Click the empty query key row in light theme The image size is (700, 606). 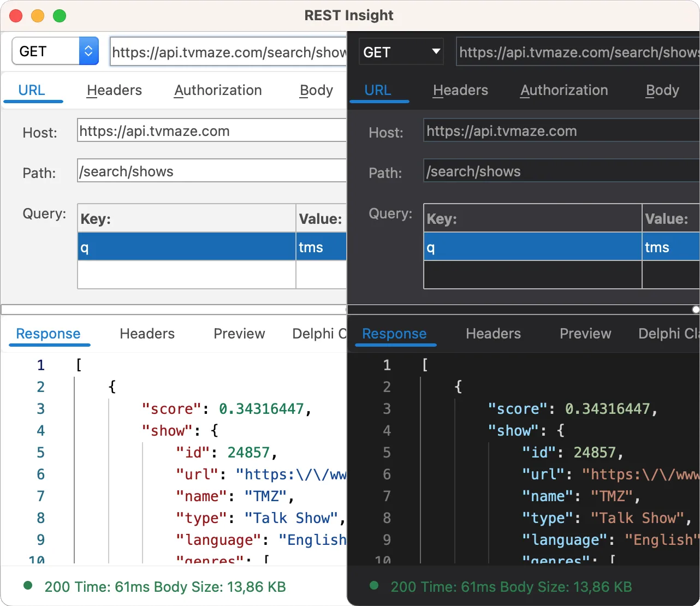tap(187, 274)
